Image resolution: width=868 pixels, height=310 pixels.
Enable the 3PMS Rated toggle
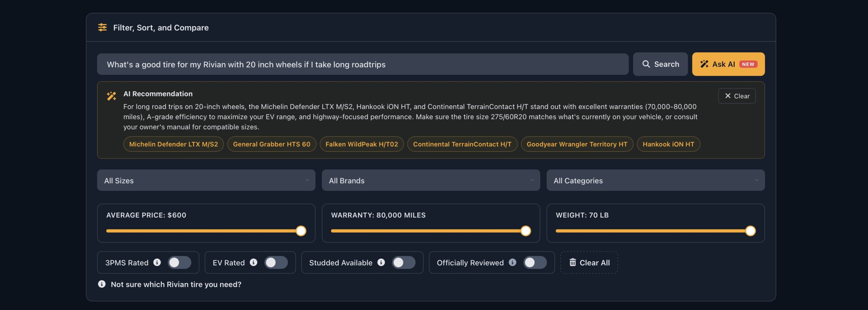pos(179,263)
